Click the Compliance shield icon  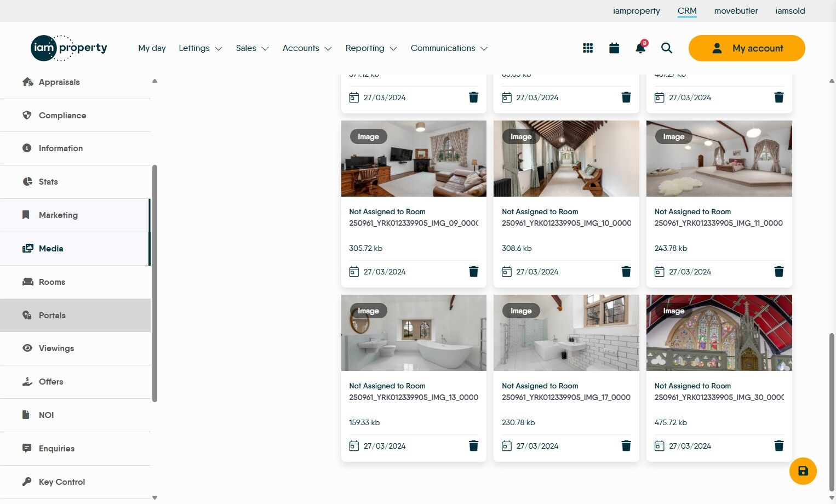point(27,115)
